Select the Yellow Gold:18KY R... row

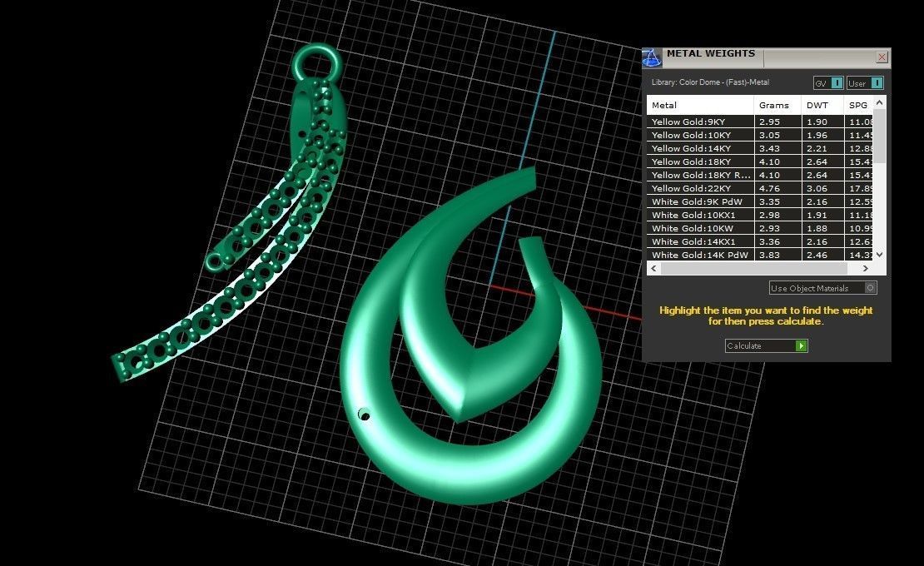pyautogui.click(x=759, y=175)
